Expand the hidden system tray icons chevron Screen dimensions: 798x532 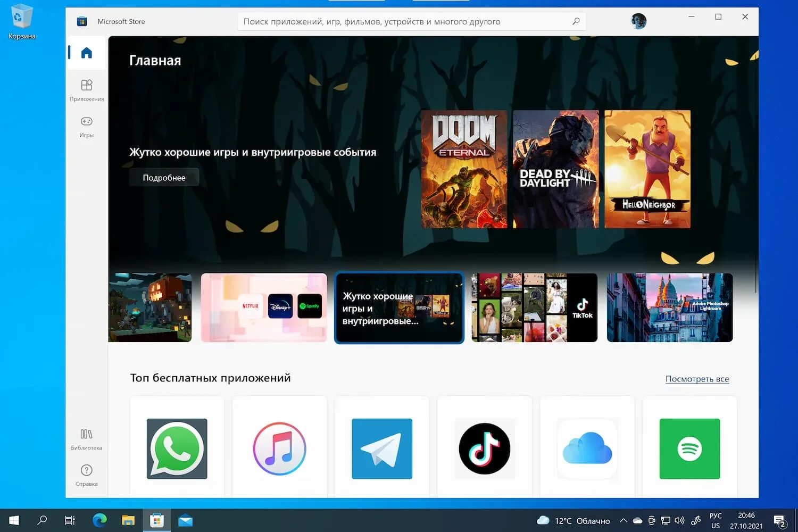pos(624,520)
